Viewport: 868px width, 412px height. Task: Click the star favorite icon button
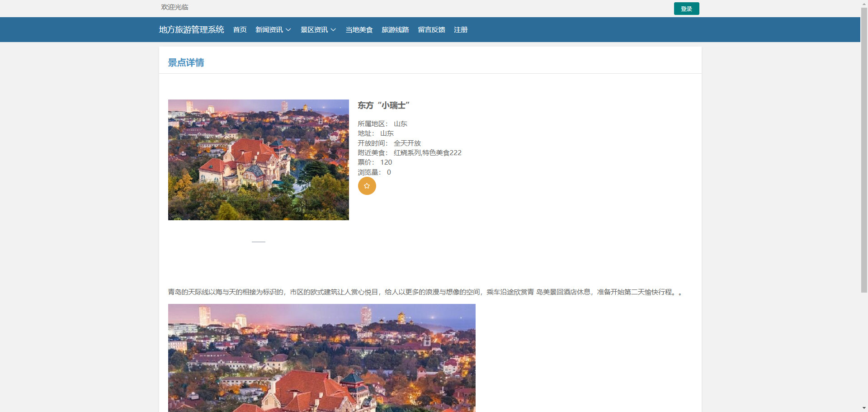click(367, 186)
